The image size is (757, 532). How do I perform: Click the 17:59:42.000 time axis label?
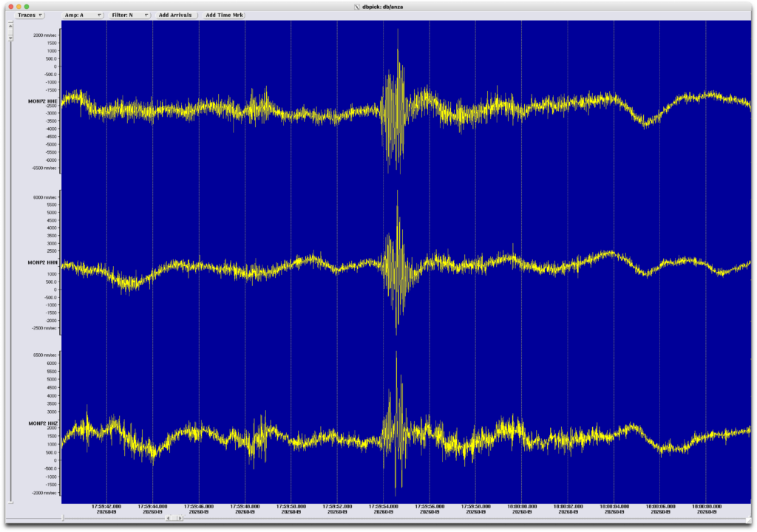tap(106, 507)
